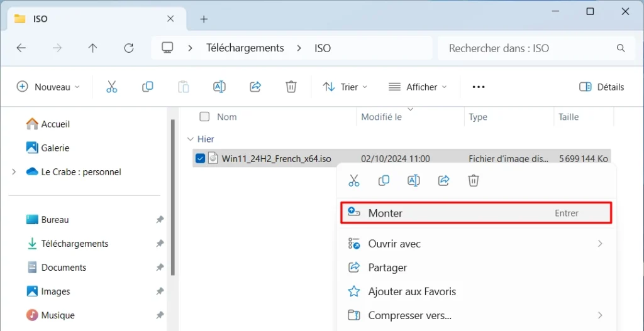
Task: Open a new tab with plus button
Action: (204, 19)
